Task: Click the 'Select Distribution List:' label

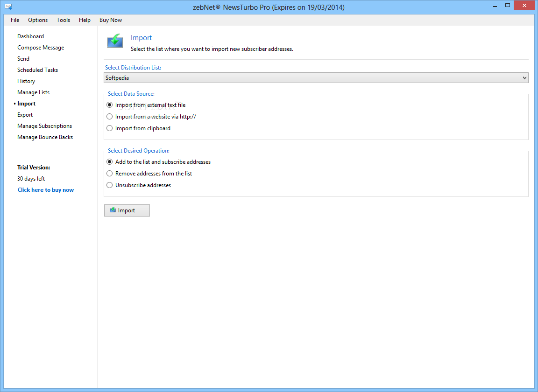Action: click(x=133, y=68)
